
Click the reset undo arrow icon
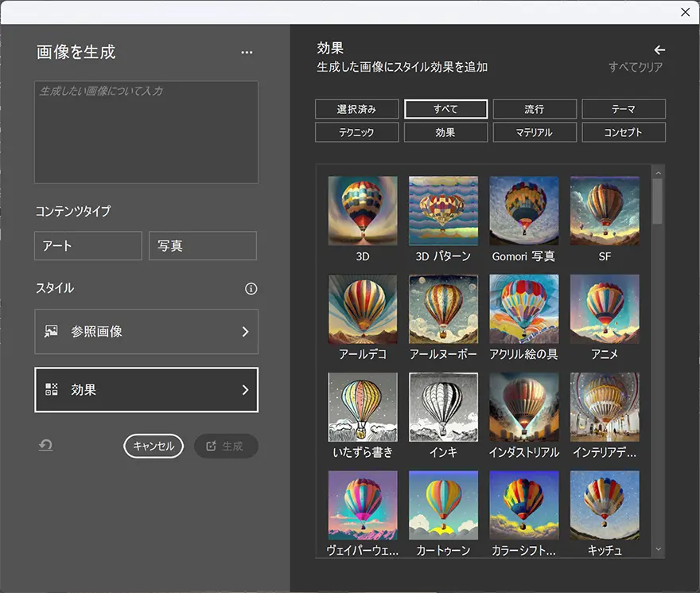45,446
